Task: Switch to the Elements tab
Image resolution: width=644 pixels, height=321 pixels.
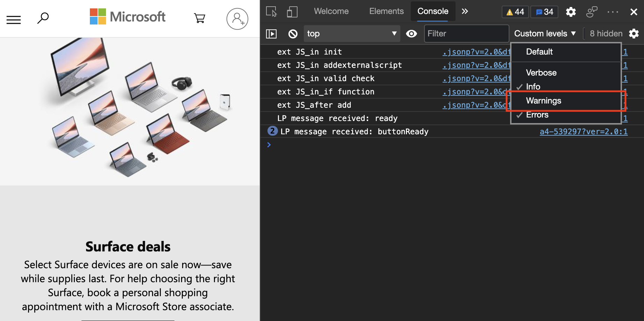Action: 386,11
